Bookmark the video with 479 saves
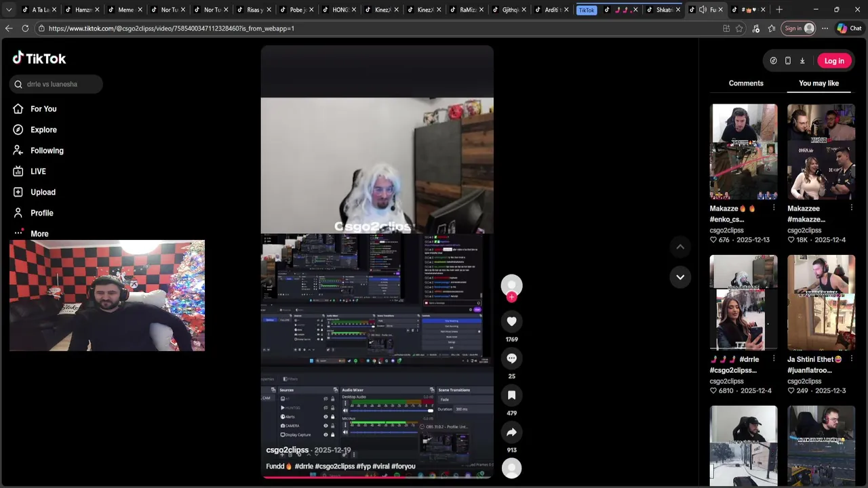The height and width of the screenshot is (488, 868). tap(511, 395)
